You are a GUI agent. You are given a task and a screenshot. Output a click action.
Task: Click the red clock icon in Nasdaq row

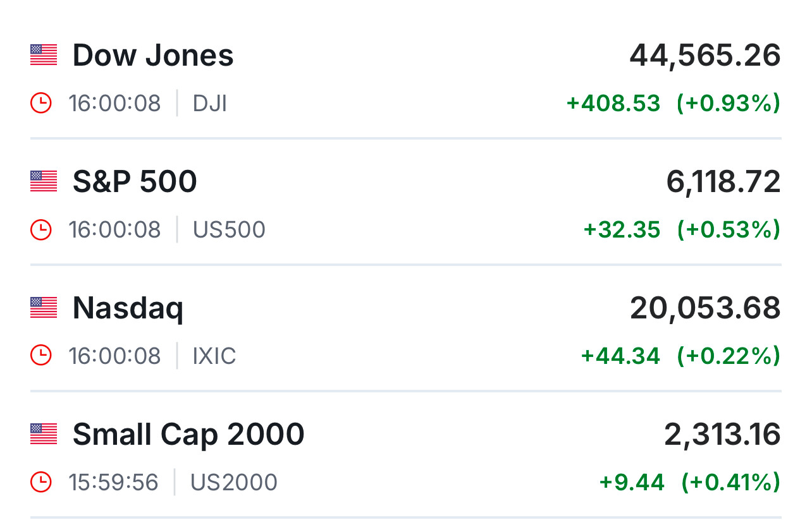tap(41, 356)
